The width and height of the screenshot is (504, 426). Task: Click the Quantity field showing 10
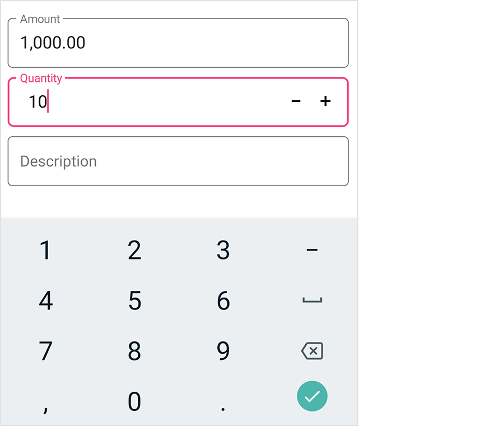(x=151, y=102)
